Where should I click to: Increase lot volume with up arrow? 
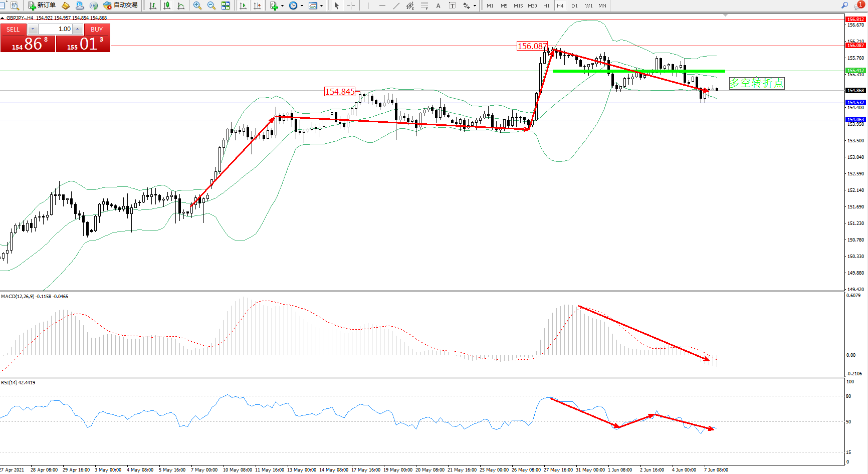tap(78, 29)
